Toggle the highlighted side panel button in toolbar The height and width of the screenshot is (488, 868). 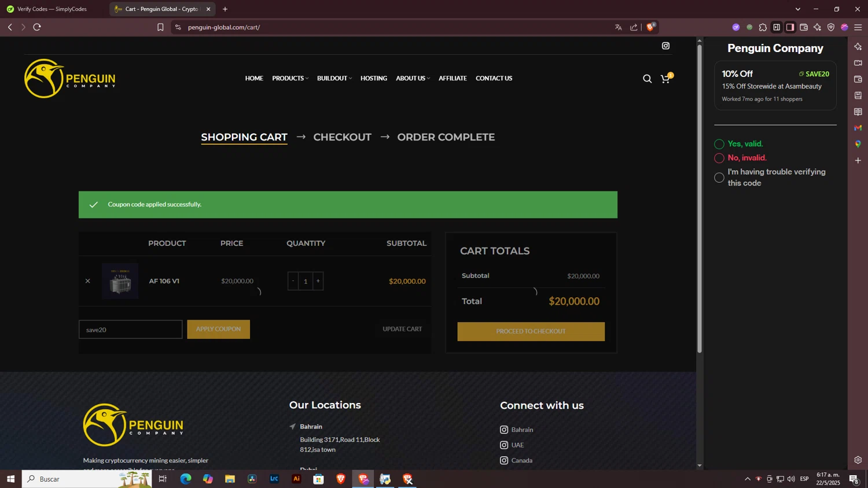[790, 27]
